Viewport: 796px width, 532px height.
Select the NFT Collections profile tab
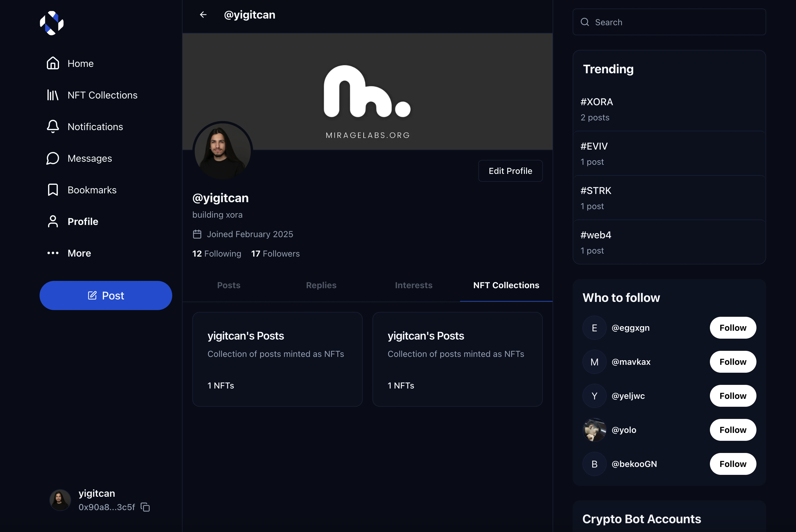(x=506, y=285)
